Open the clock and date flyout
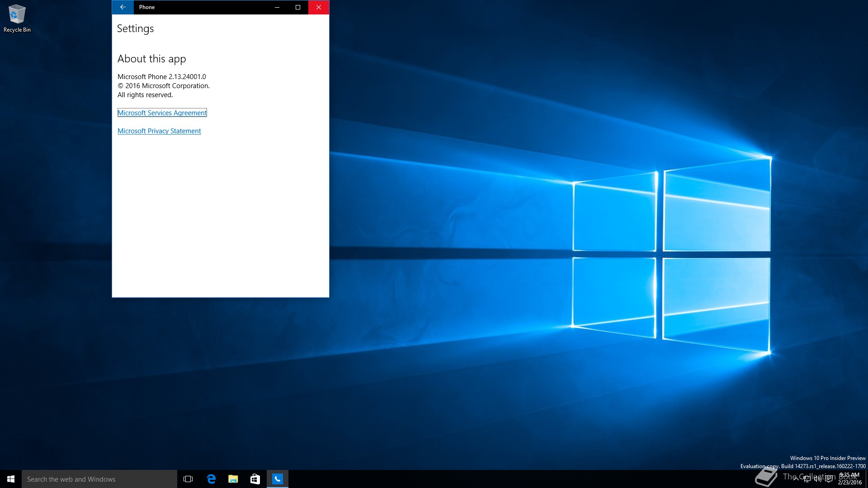The width and height of the screenshot is (868, 488). click(849, 479)
